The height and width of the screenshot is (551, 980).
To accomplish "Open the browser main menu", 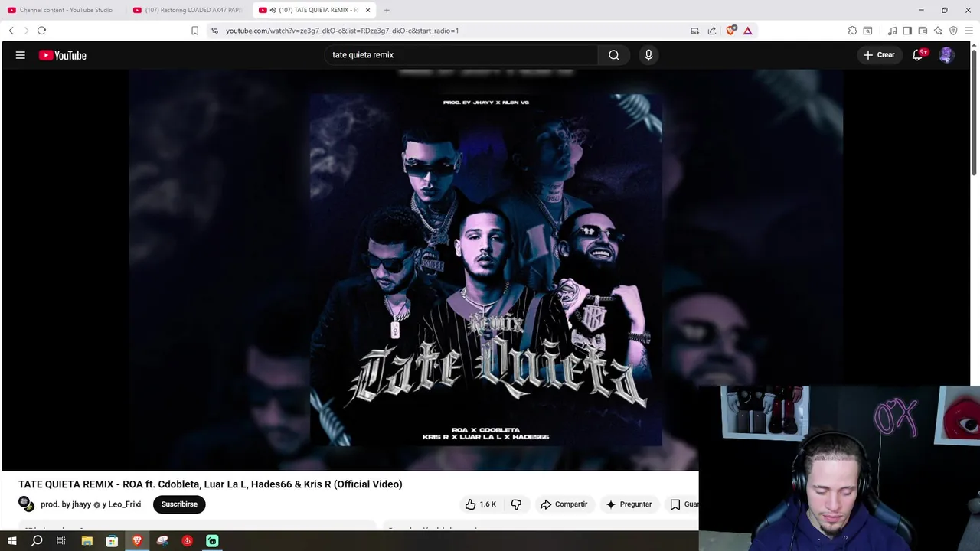I will click(x=969, y=31).
